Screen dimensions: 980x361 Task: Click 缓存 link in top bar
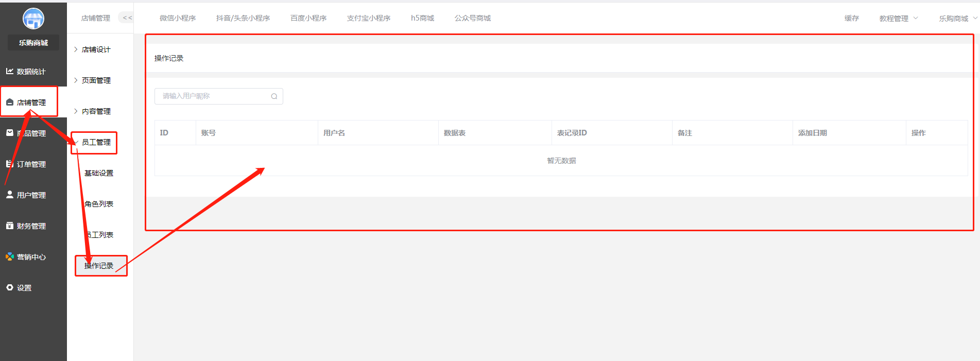852,18
